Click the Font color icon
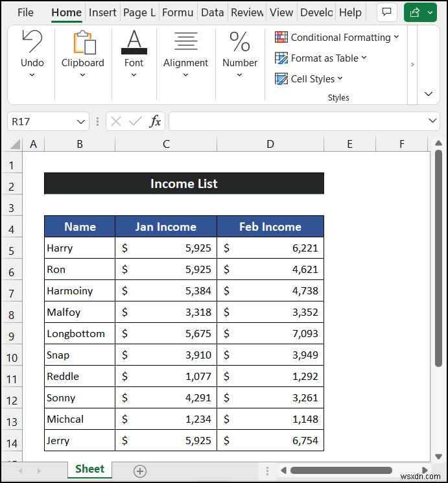This screenshot has width=448, height=483. pyautogui.click(x=134, y=43)
